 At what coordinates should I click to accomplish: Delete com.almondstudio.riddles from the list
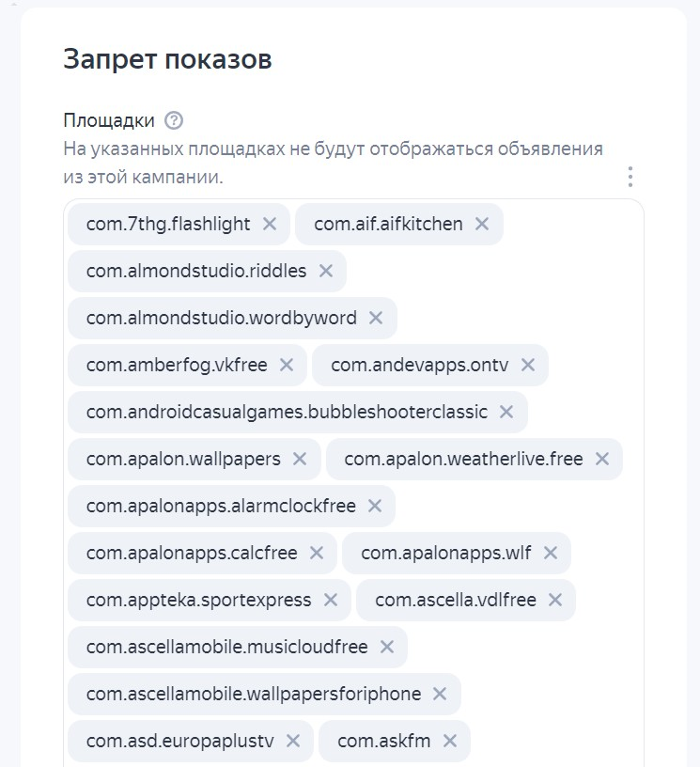tap(326, 271)
